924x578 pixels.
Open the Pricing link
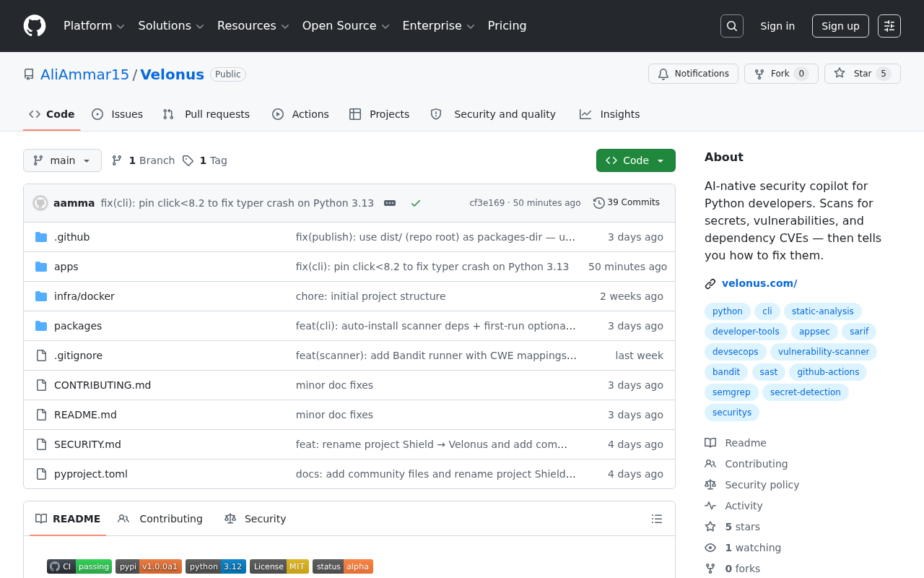pyautogui.click(x=507, y=26)
